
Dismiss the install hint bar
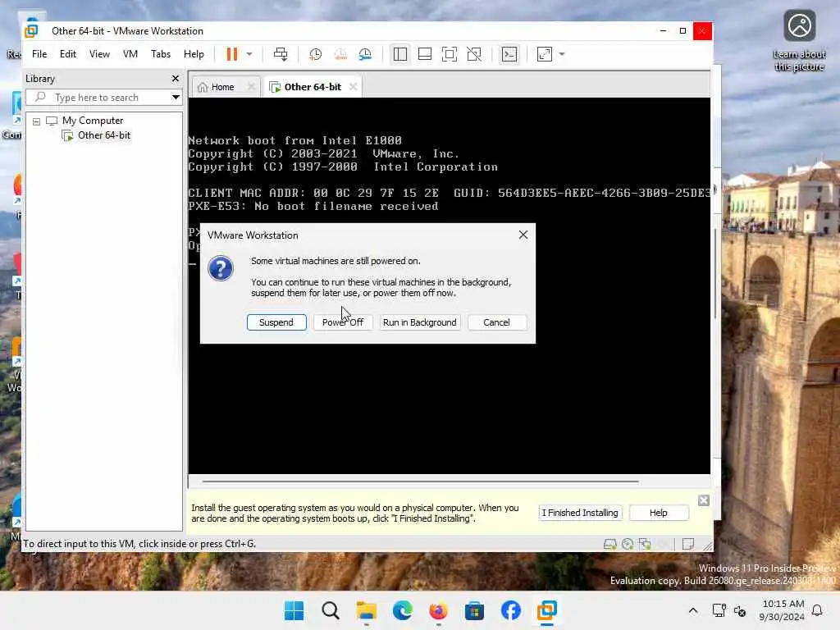click(x=703, y=500)
